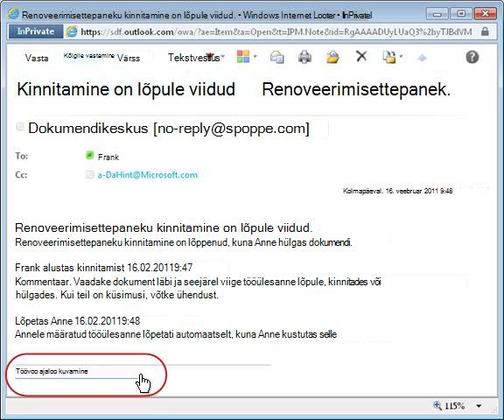Click the open-envelope icon in the toolbar

coord(332,57)
